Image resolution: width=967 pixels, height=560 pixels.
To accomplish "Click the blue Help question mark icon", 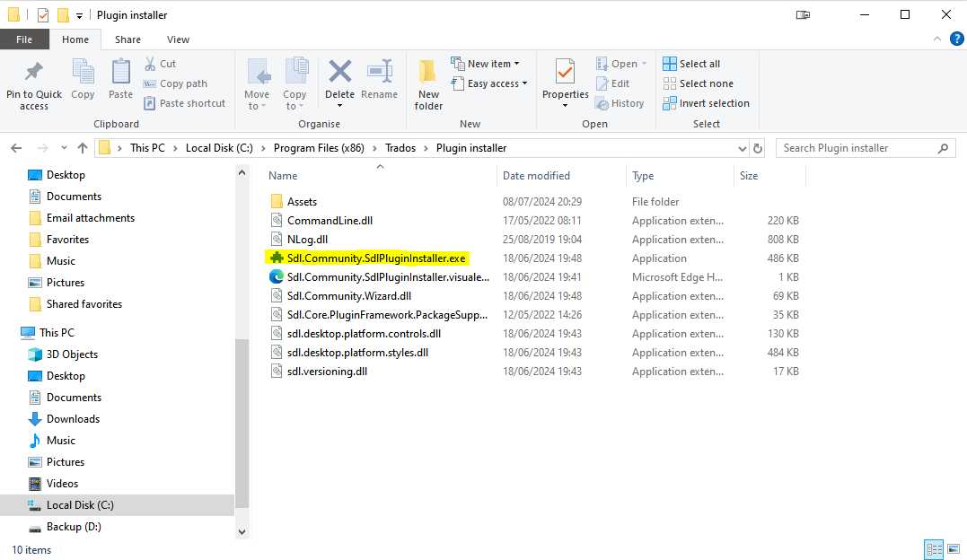I will pyautogui.click(x=956, y=39).
